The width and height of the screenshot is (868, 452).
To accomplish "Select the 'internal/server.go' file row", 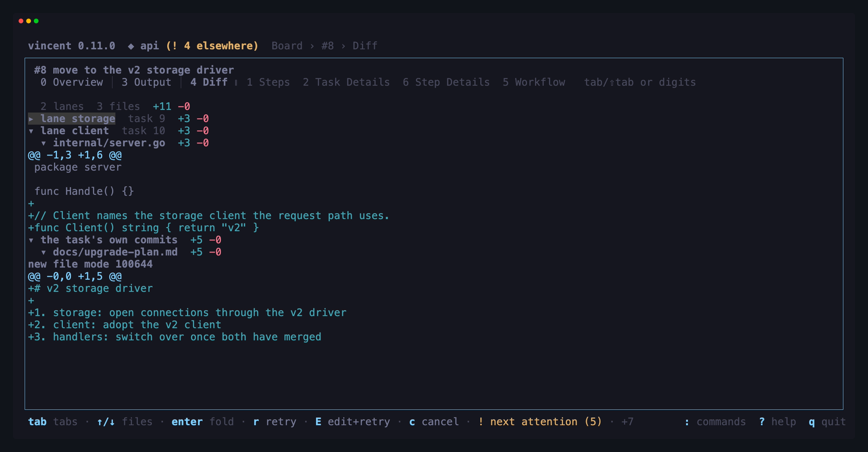I will click(109, 143).
